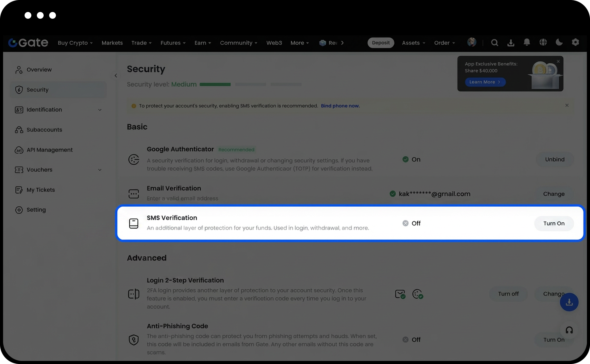Turn On SMS Verification
The image size is (590, 364).
[554, 223]
